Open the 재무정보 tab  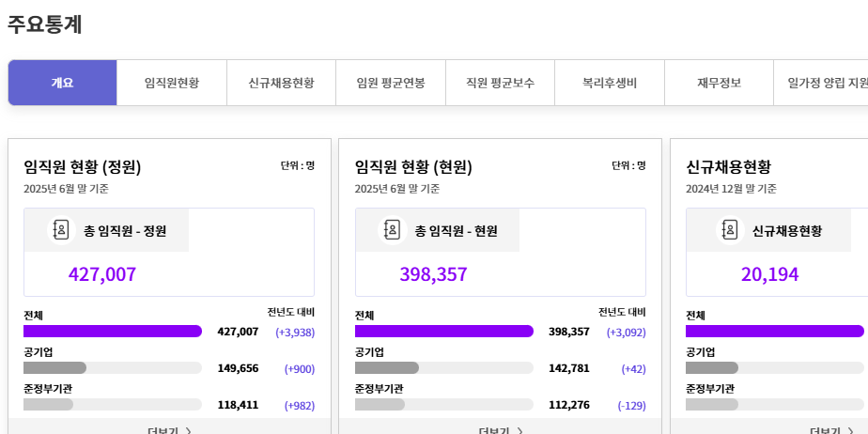[x=719, y=83]
